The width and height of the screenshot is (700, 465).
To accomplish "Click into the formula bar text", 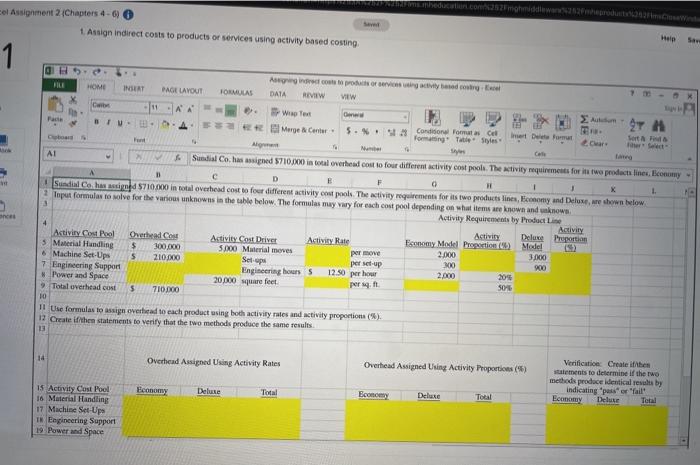I will point(435,166).
